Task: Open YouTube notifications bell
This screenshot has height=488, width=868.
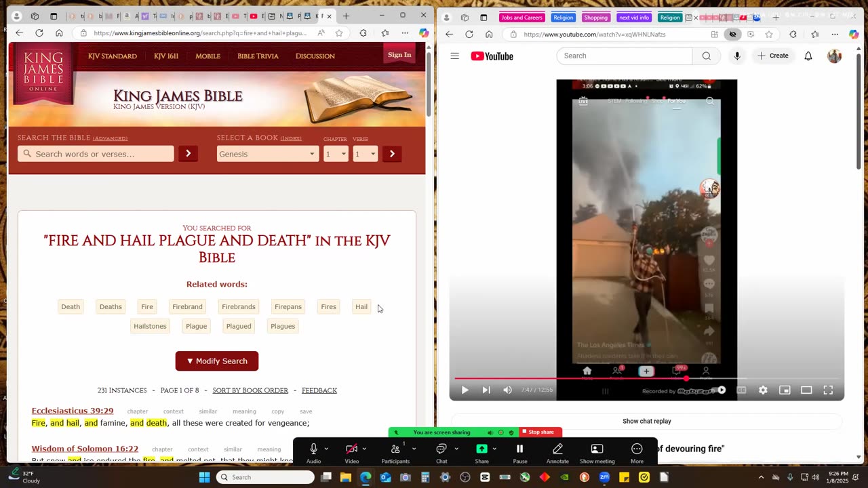Action: coord(808,56)
